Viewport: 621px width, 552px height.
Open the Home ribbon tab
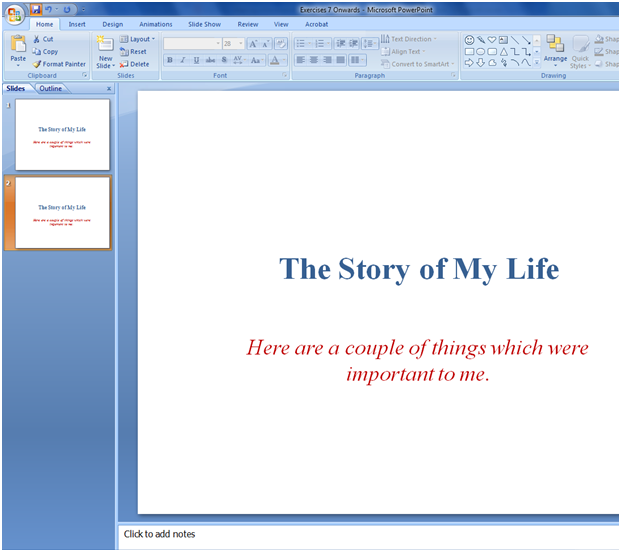tap(44, 24)
